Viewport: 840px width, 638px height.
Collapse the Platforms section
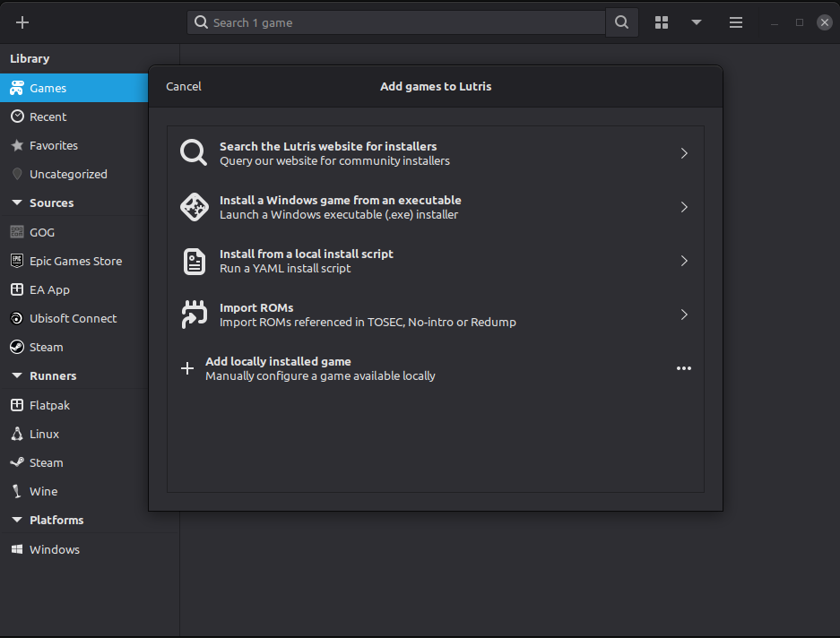[16, 520]
